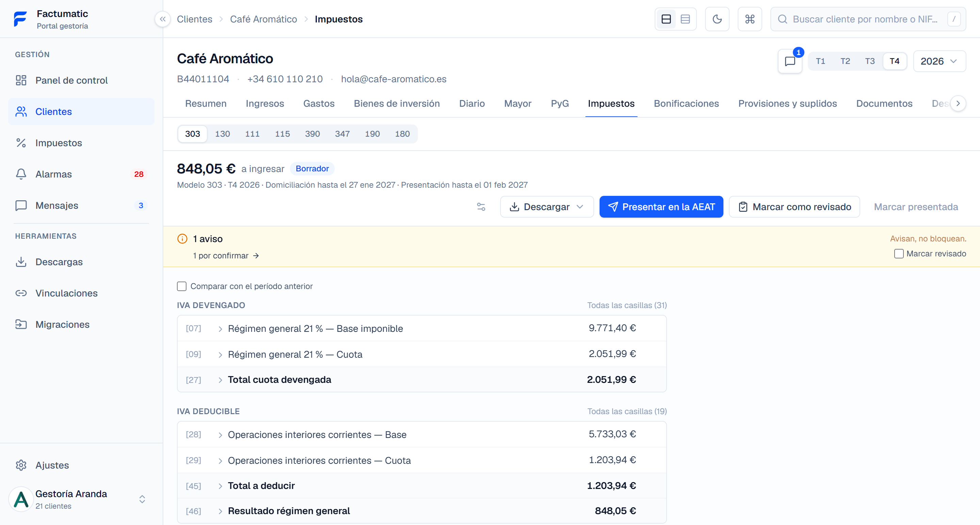Open the command palette icon

tap(750, 19)
